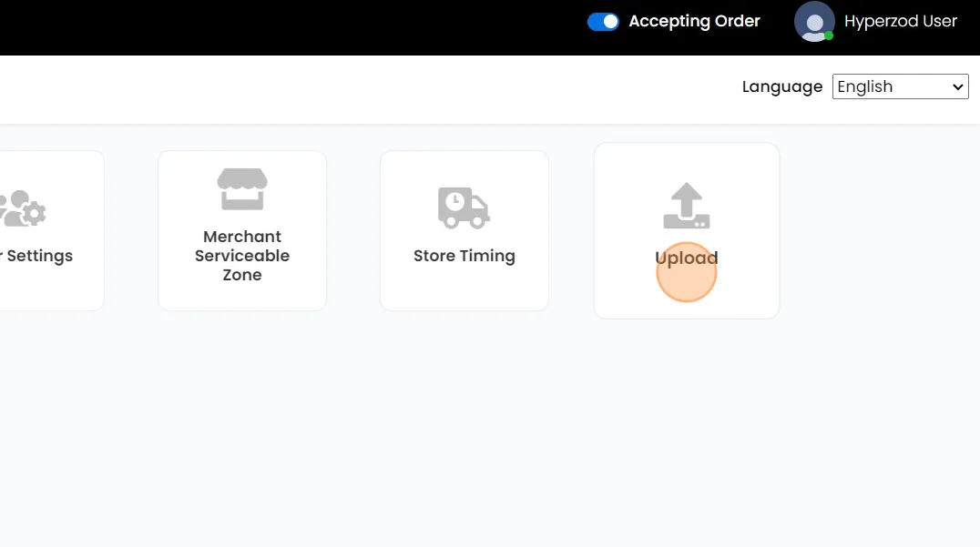The height and width of the screenshot is (547, 980).
Task: Click the Language dropdown arrow
Action: (957, 86)
